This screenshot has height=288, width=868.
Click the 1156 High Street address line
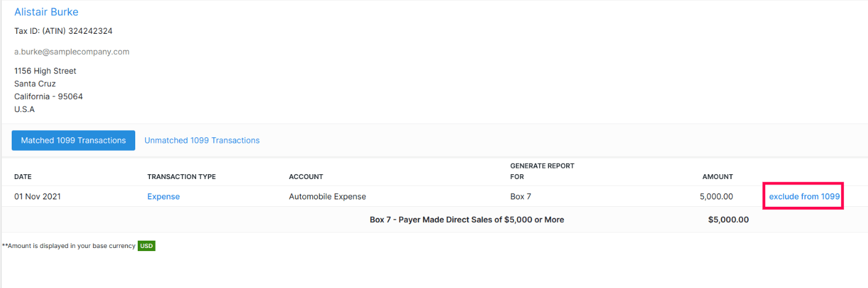point(45,71)
